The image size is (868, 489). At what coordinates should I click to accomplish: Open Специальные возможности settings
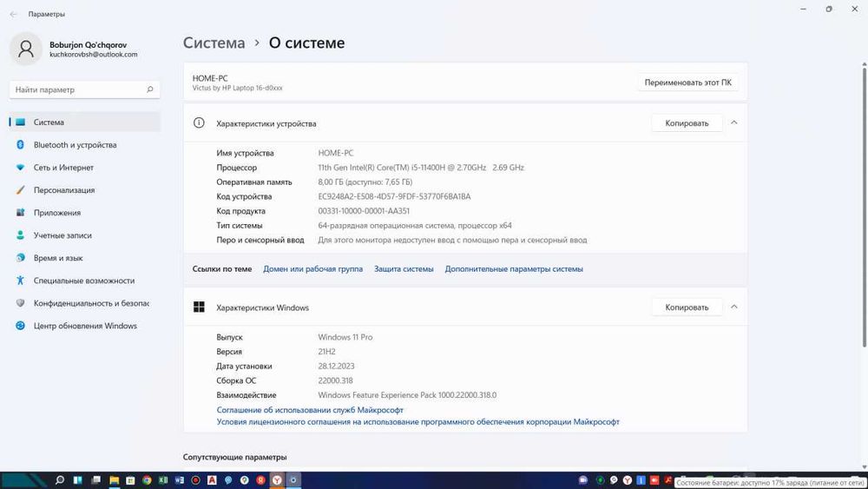click(85, 281)
